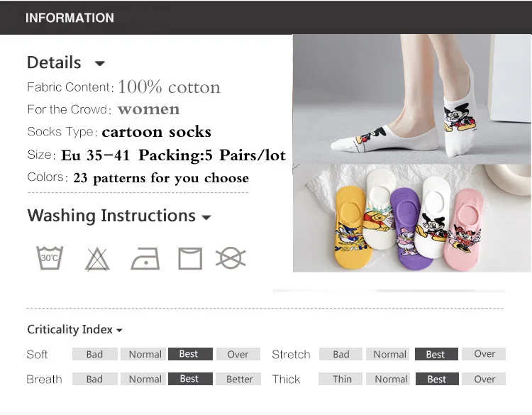Select Bad in the Soft row
The height and width of the screenshot is (415, 532).
point(94,354)
